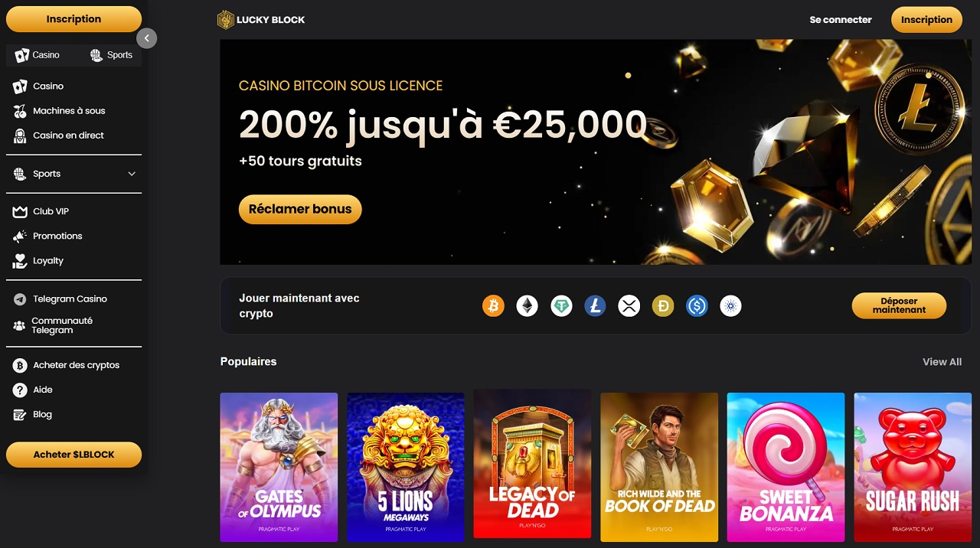Select the Dogecoin icon
Viewport: 980px width, 548px height.
pos(663,306)
